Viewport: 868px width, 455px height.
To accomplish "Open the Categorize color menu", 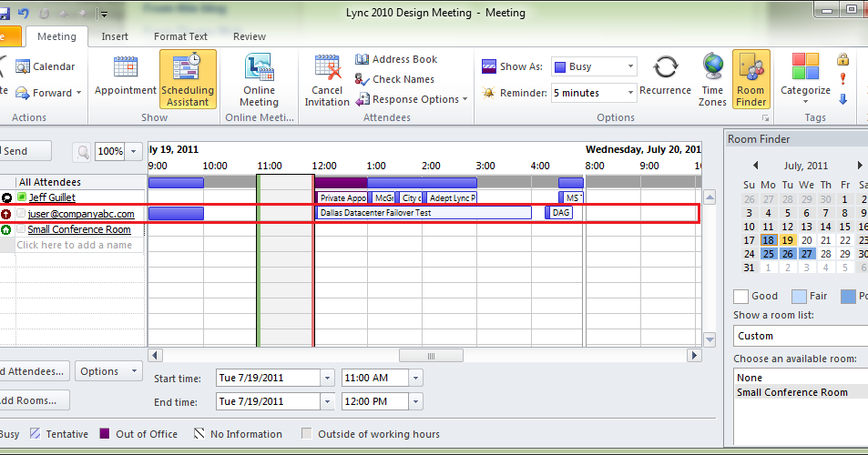I will (805, 78).
